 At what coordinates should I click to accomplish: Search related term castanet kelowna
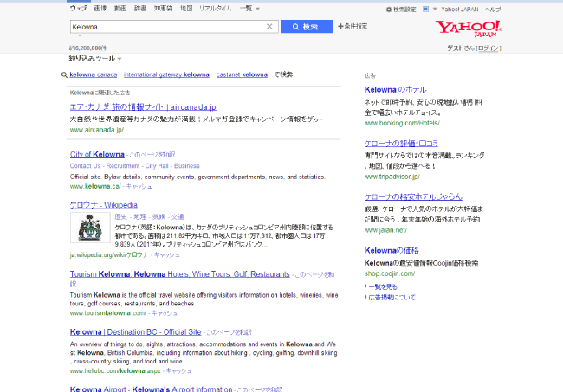pyautogui.click(x=242, y=74)
